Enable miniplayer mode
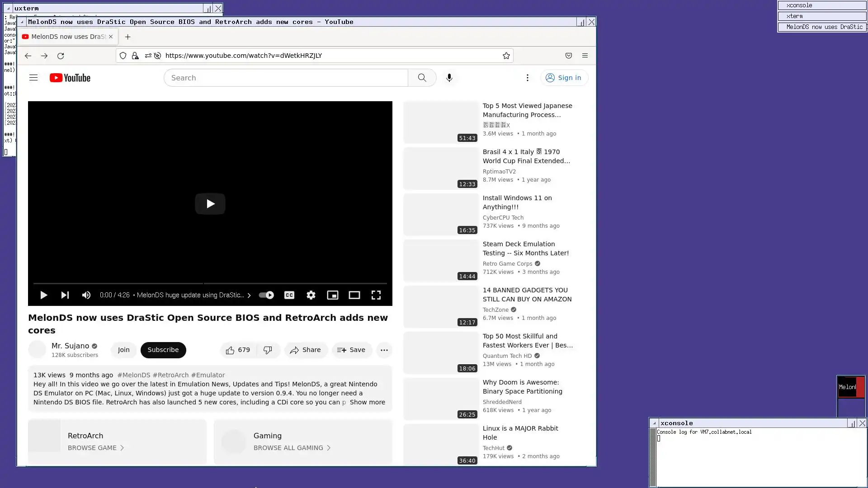 (333, 295)
